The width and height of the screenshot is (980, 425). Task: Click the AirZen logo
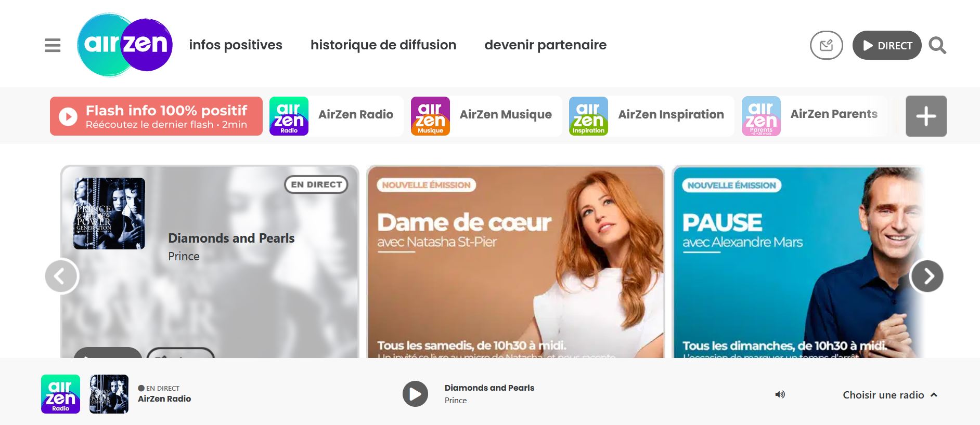[x=125, y=45]
